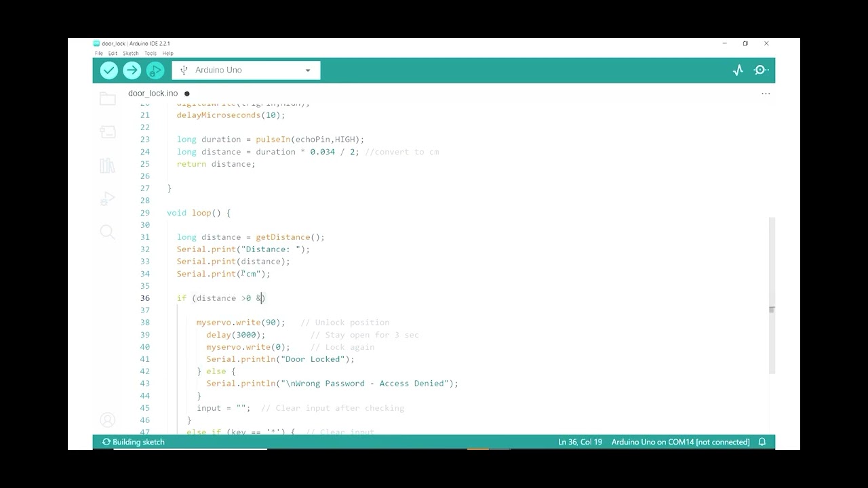Screen dimensions: 868x488
Task: Click the 'input = "";' statement
Action: (223, 408)
